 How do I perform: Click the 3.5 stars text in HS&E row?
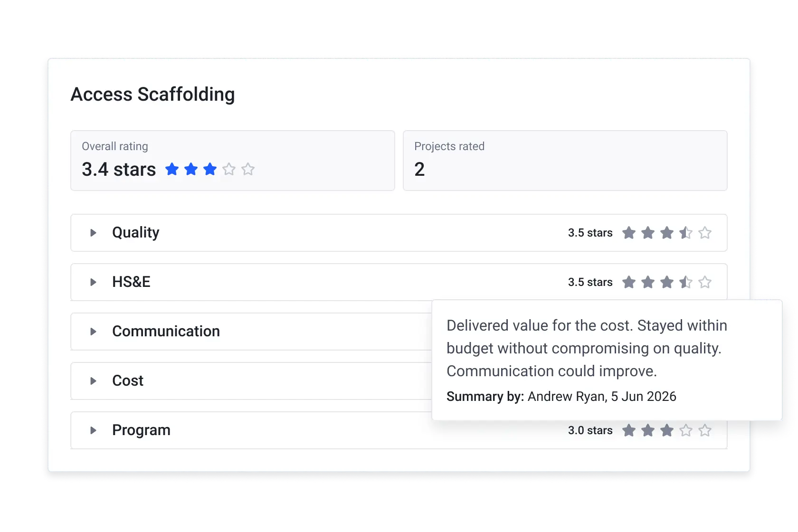click(x=590, y=282)
